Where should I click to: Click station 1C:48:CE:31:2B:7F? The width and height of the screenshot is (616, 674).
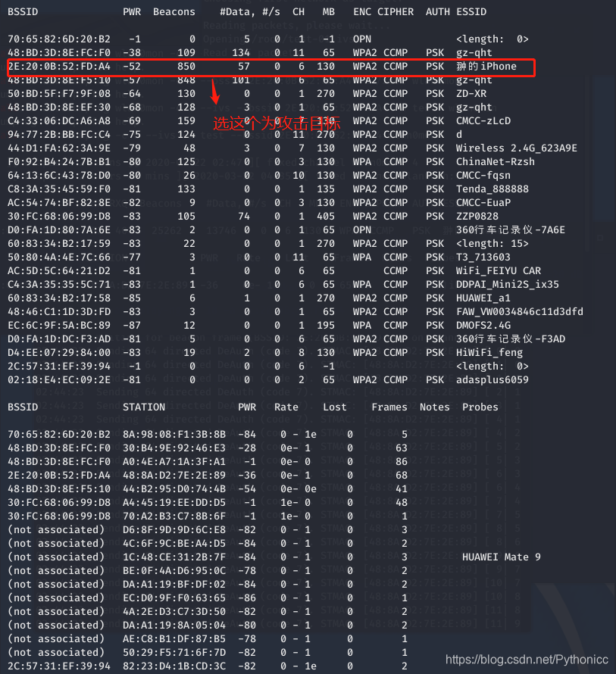pyautogui.click(x=174, y=557)
